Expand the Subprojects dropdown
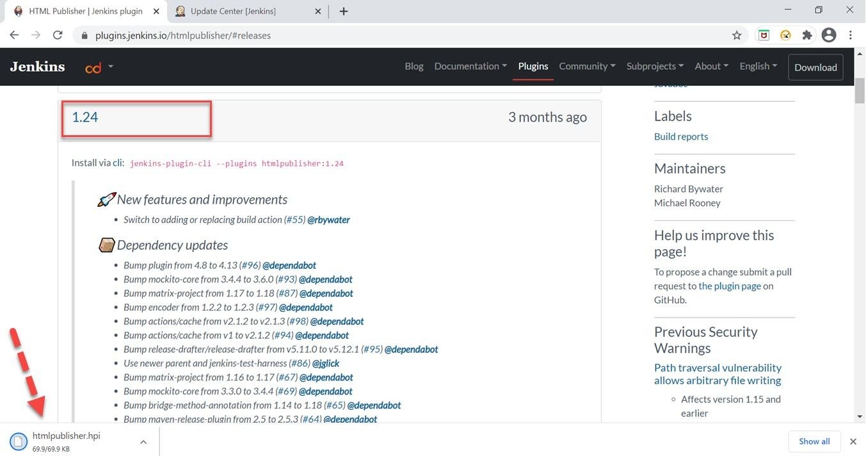This screenshot has width=868, height=456. pos(655,66)
